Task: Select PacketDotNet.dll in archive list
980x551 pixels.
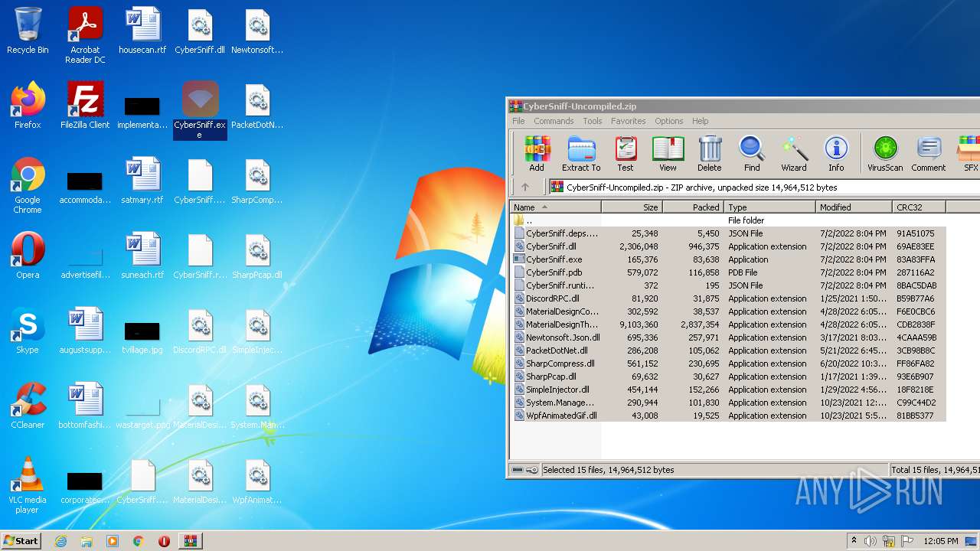Action: click(728, 350)
